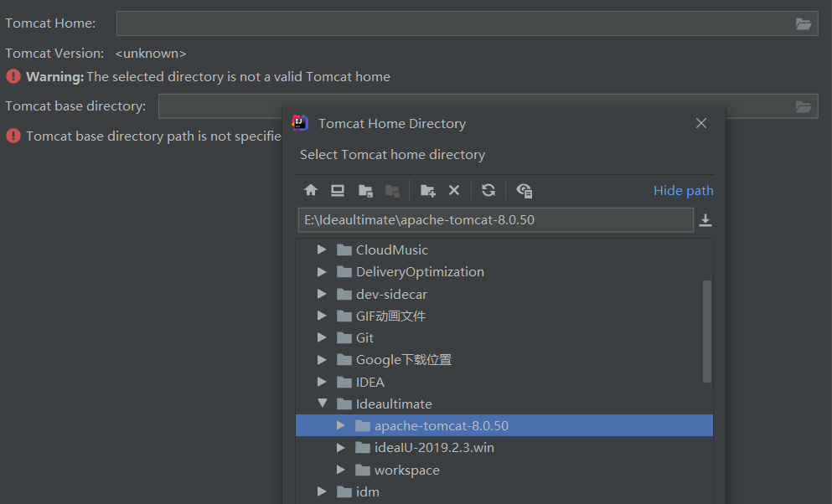Browse for Tomcat base directory folder
Viewport: 832px width, 504px height.
(x=804, y=107)
